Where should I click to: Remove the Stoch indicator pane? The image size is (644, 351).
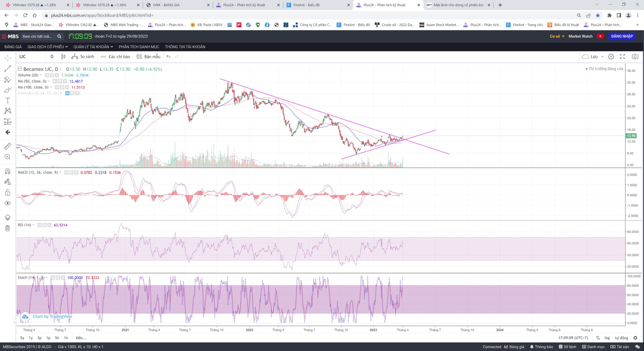point(62,277)
